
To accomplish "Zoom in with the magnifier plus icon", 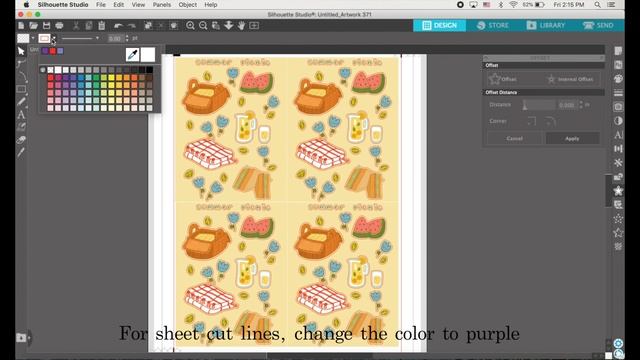I will tap(190, 26).
